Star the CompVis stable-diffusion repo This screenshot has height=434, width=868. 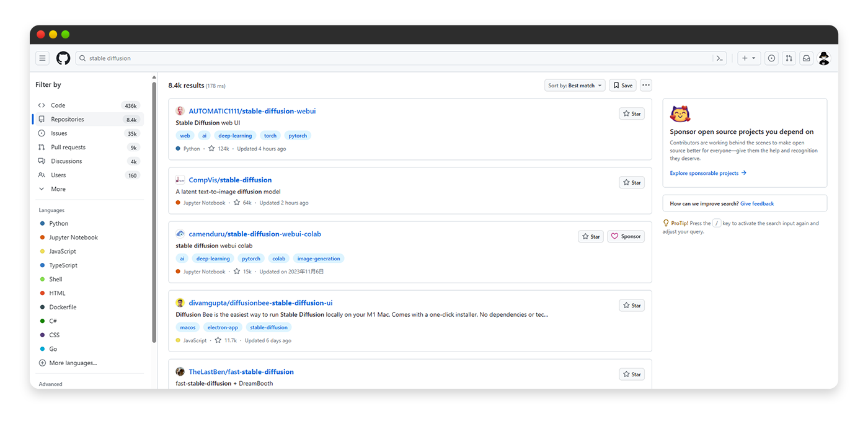(x=632, y=182)
